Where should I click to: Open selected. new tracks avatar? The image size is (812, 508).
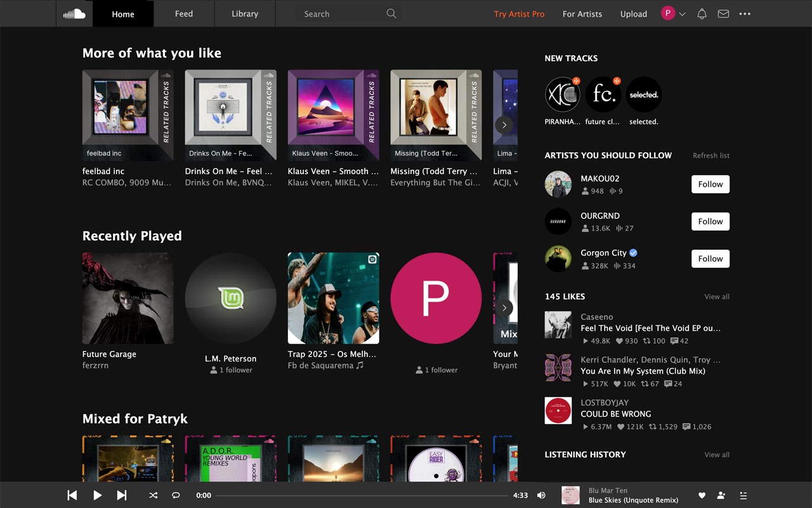click(x=644, y=95)
